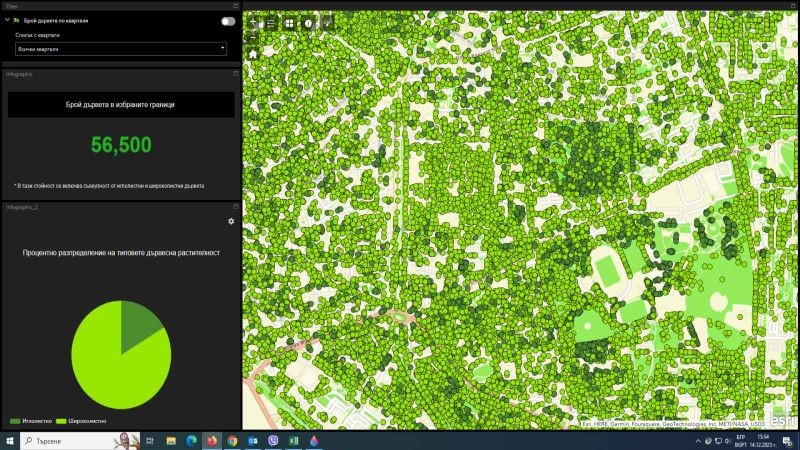The width and height of the screenshot is (800, 450).
Task: Toggle 'Широколистно' legend entry in chart
Action: [x=82, y=421]
